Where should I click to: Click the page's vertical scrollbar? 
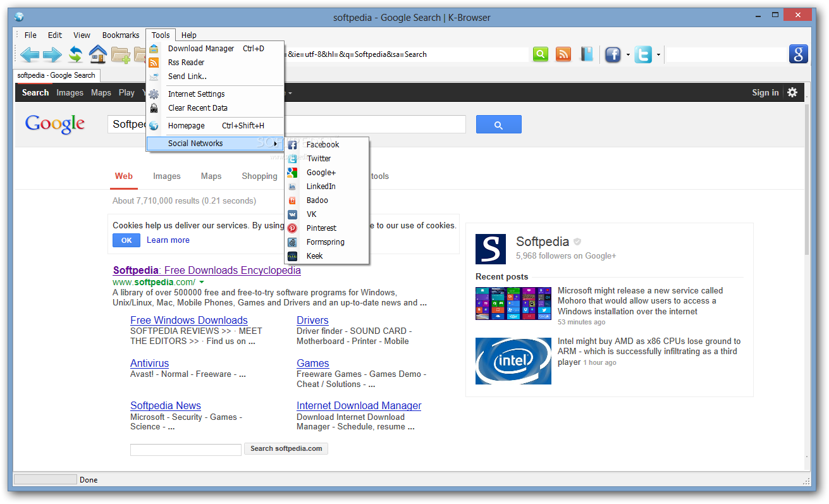(x=807, y=179)
